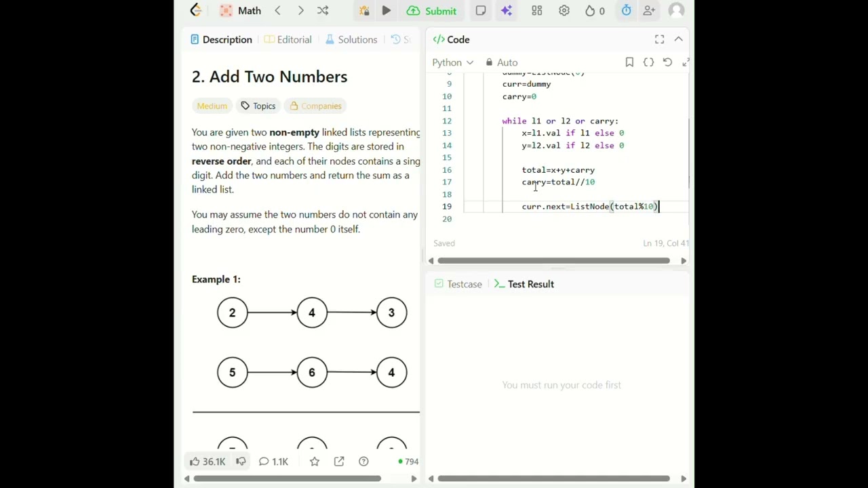This screenshot has width=868, height=488.
Task: Click code line 'curr=dummy'
Action: click(526, 84)
